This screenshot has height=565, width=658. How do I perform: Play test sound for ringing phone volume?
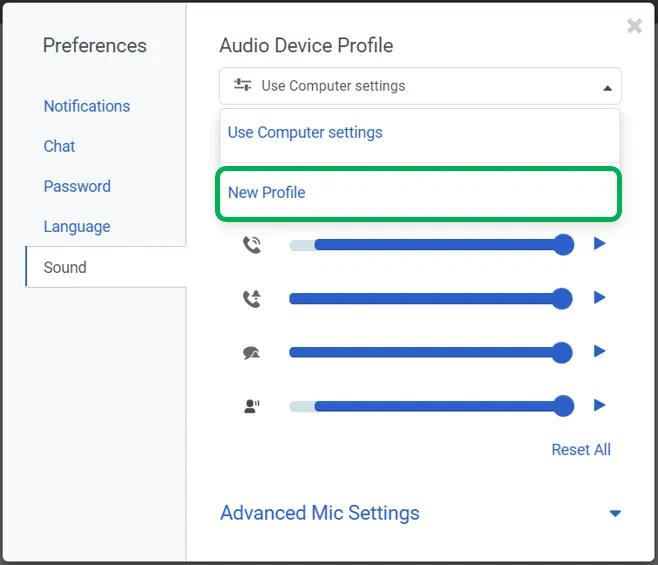[x=600, y=243]
